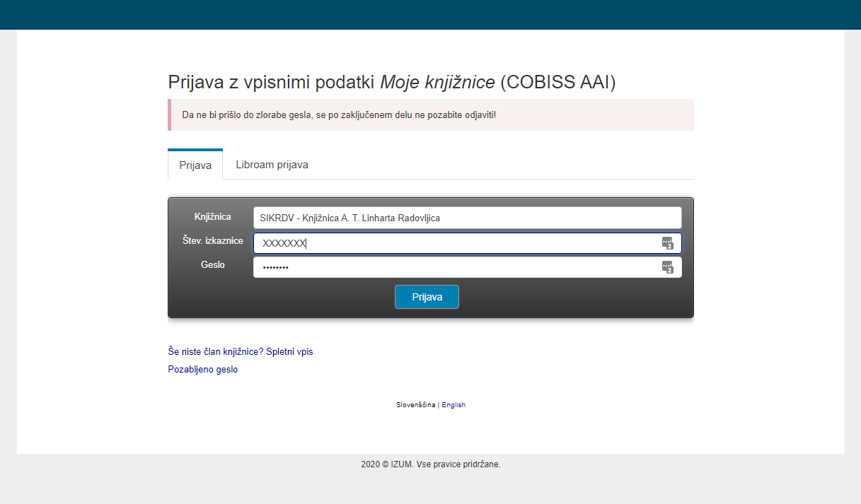861x504 pixels.
Task: Click password manager icon in Štev. izkaznice field
Action: tap(667, 243)
